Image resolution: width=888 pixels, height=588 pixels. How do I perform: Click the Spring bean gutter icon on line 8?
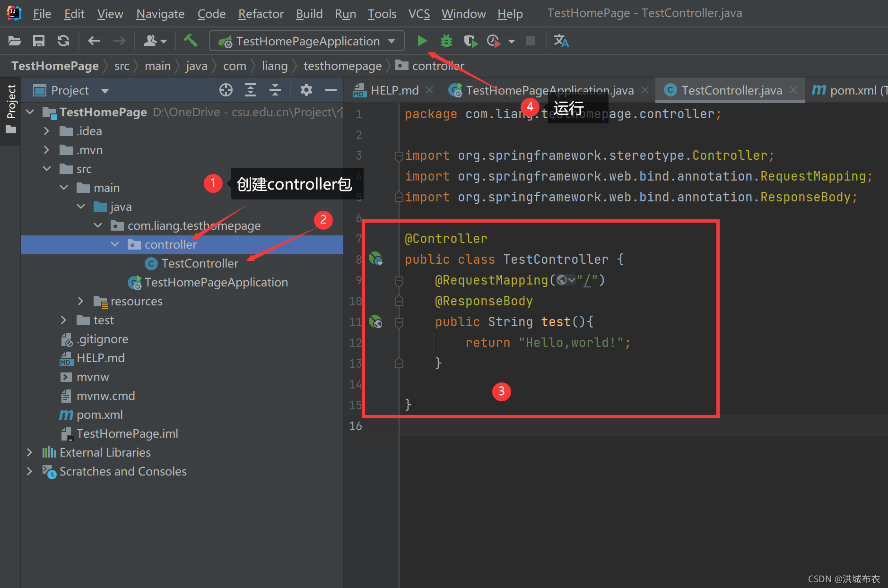376,259
